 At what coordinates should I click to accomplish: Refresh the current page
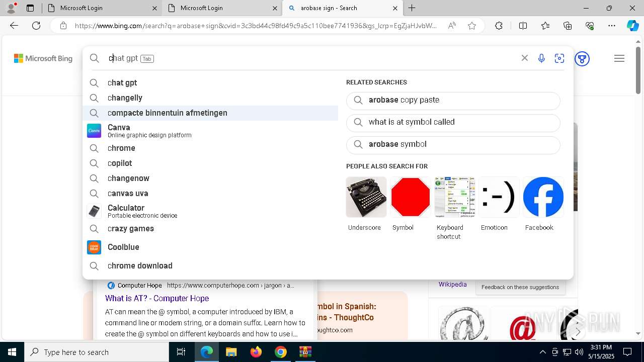(x=36, y=26)
